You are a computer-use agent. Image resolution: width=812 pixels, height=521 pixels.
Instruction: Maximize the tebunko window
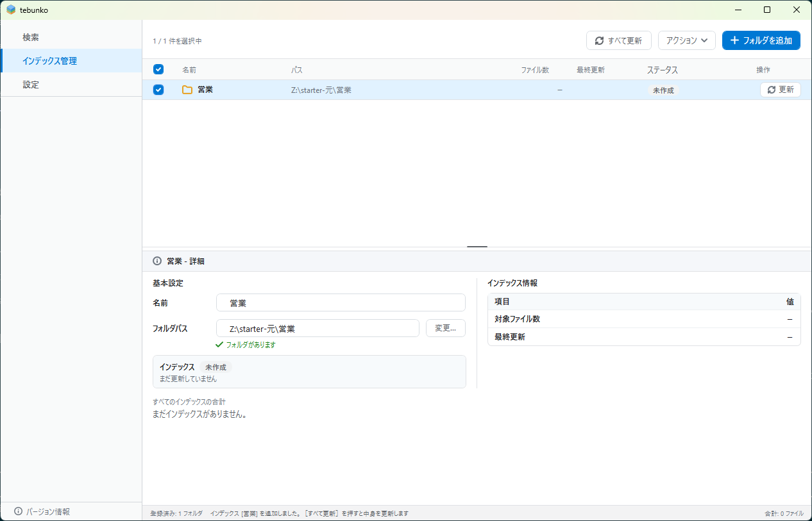point(767,10)
